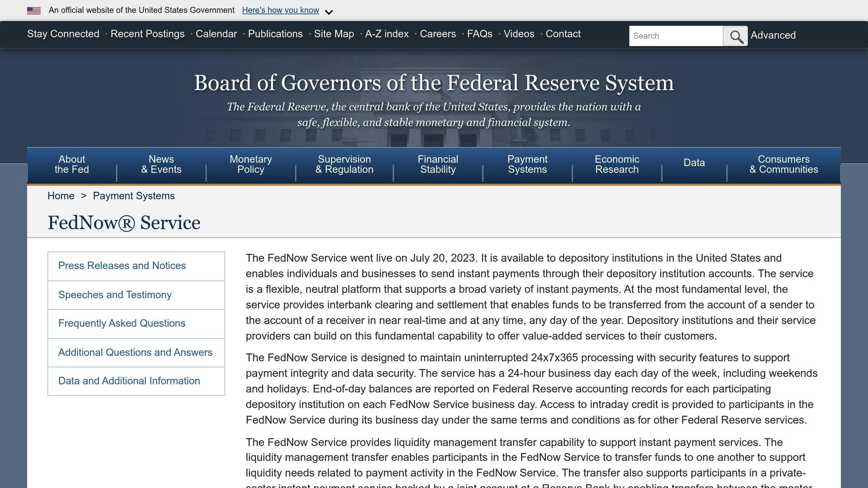Image resolution: width=868 pixels, height=488 pixels.
Task: Go to Frequently Asked Questions
Action: [x=122, y=323]
